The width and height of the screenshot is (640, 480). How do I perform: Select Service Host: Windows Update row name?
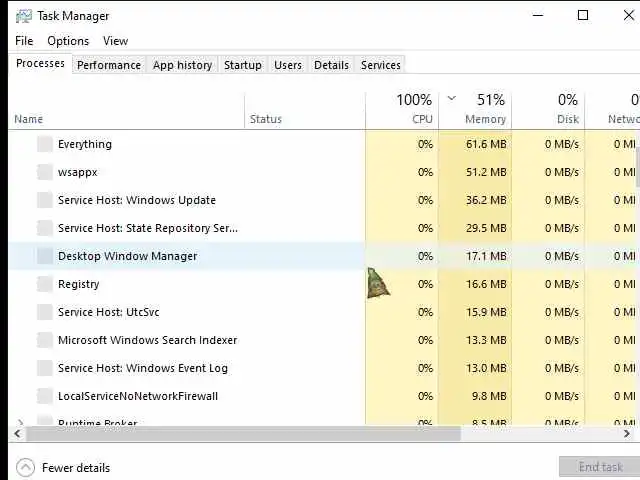pos(137,200)
